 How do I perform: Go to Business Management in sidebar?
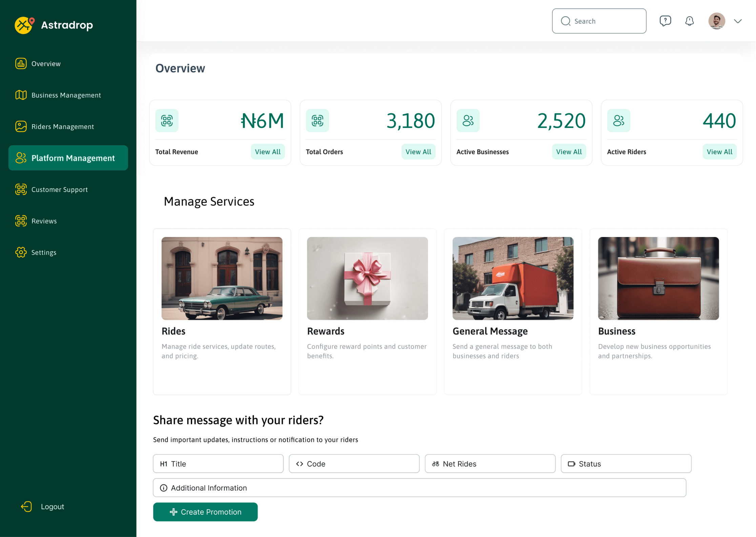tap(66, 95)
